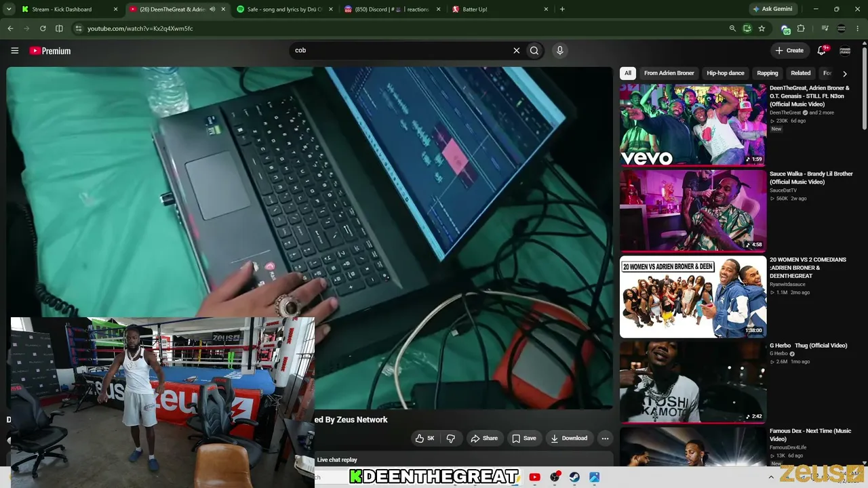Open the tab search dropdown
868x488 pixels.
[x=9, y=9]
